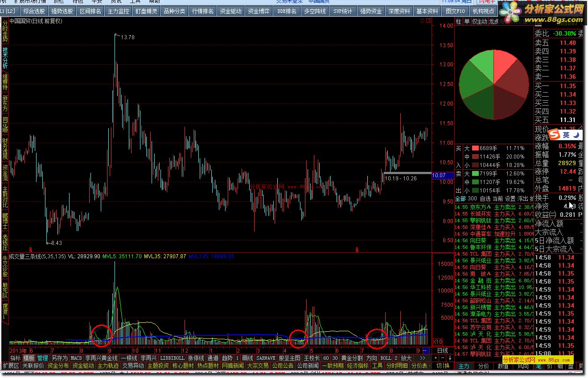Viewport: 588px width, 378px height.
Task: Open 盯盘精灵 in top toolbar
Action: click(x=146, y=11)
